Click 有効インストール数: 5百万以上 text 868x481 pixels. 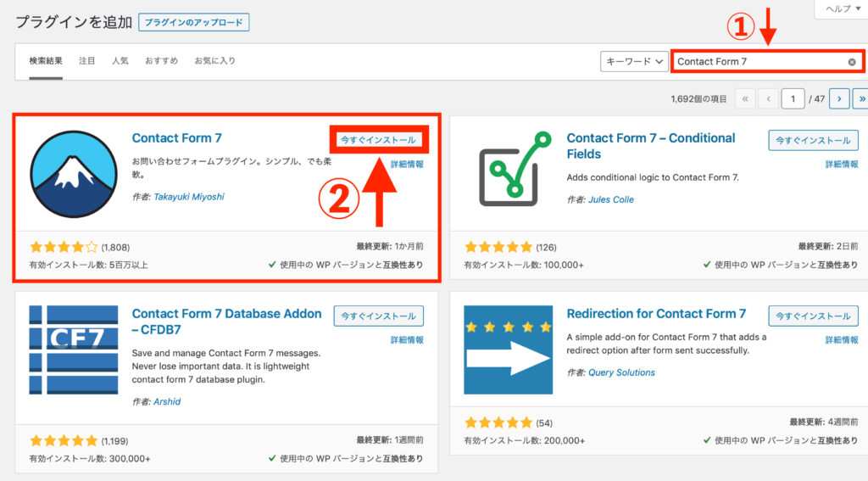(88, 265)
